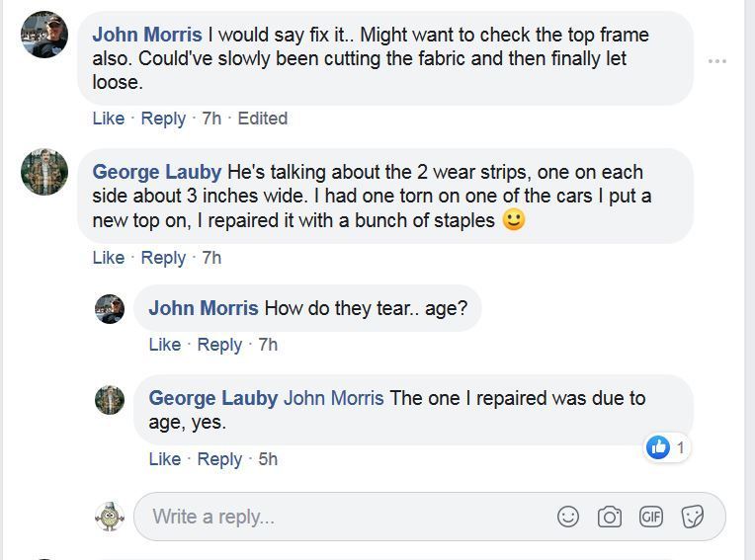Click the camera photo attach icon
755x560 pixels.
tap(610, 517)
